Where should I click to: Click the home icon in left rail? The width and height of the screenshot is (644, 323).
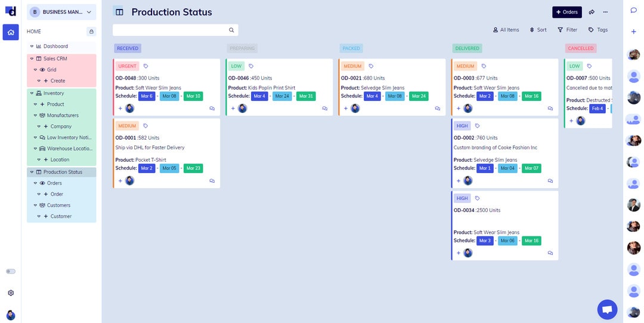11,32
